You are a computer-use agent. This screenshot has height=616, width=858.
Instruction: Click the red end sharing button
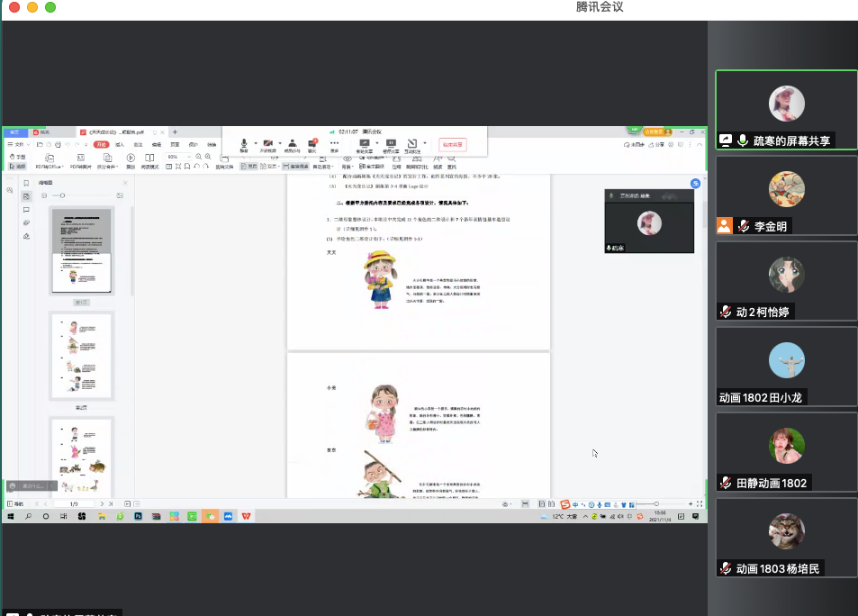pyautogui.click(x=453, y=144)
